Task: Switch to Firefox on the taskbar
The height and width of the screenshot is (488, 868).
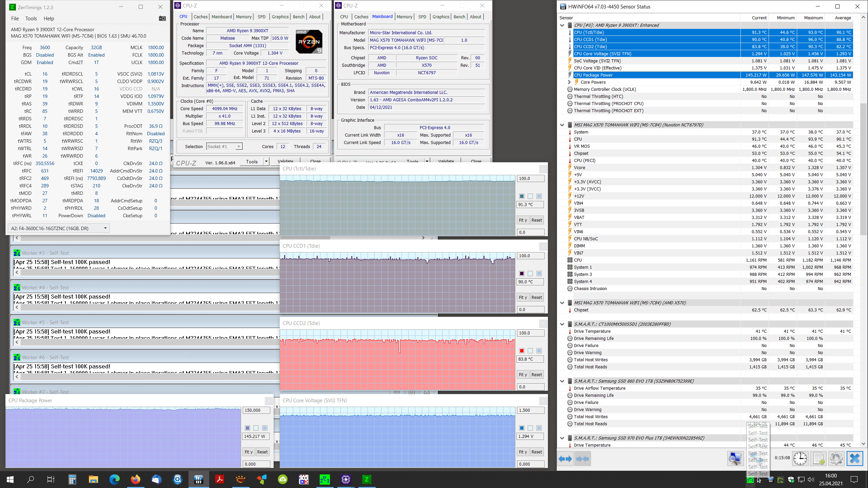Action: (x=135, y=479)
